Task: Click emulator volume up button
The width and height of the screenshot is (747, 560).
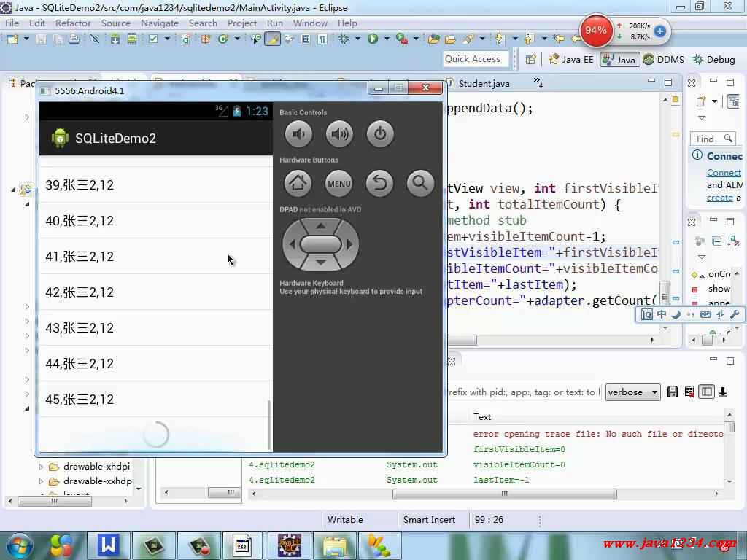Action: click(x=340, y=134)
